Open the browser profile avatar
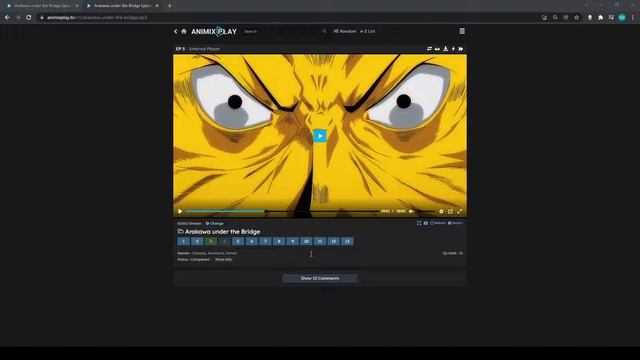The width and height of the screenshot is (640, 360). (x=622, y=18)
